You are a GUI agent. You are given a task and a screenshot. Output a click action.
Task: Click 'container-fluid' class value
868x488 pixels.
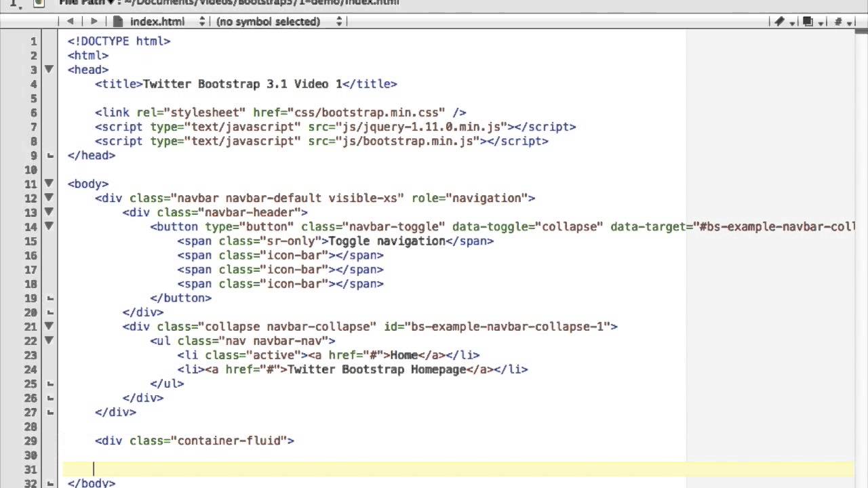[x=229, y=441]
